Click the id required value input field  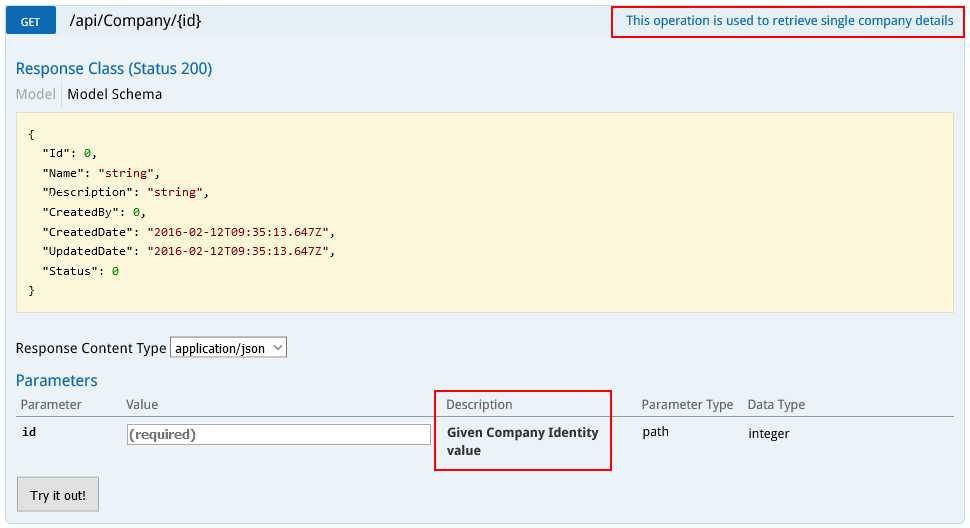pyautogui.click(x=278, y=434)
